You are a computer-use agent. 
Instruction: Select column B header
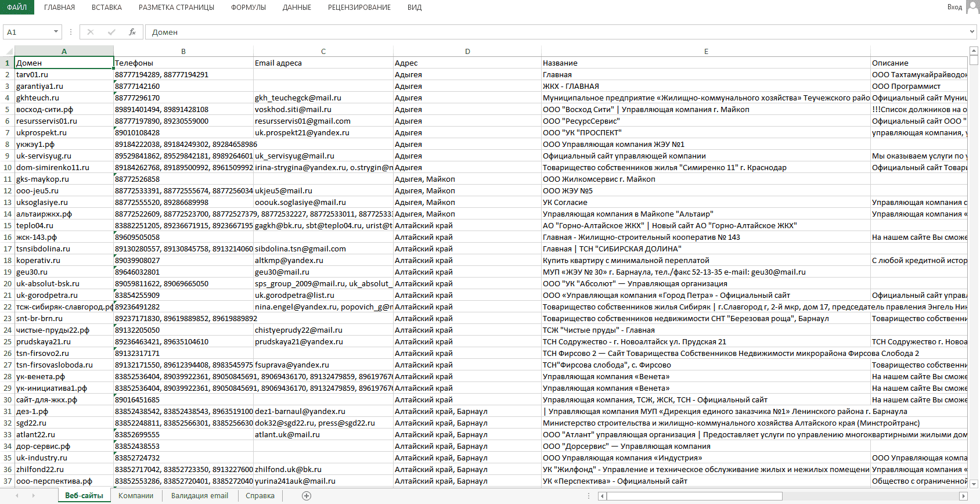point(183,51)
